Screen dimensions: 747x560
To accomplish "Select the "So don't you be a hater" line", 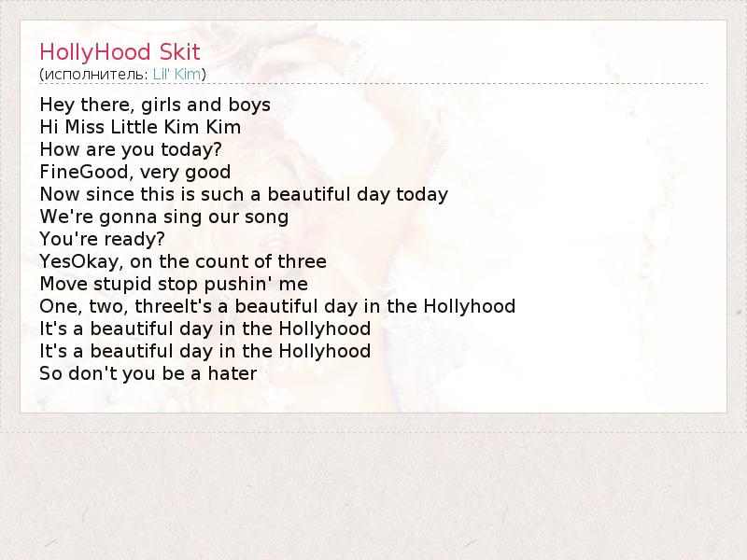I will click(148, 373).
